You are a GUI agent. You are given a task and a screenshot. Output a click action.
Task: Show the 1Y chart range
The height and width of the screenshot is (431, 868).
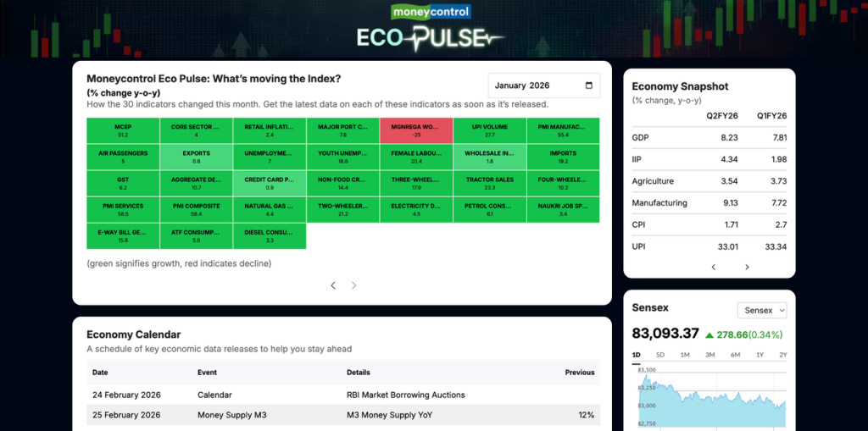click(759, 355)
